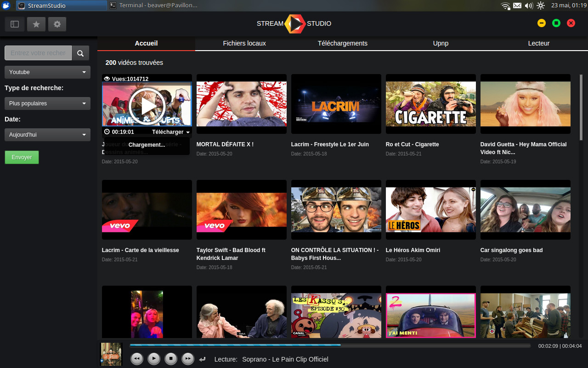Viewport: 588px width, 368px height.
Task: Click the '200 vidéos trouvées' result count
Action: (x=134, y=63)
